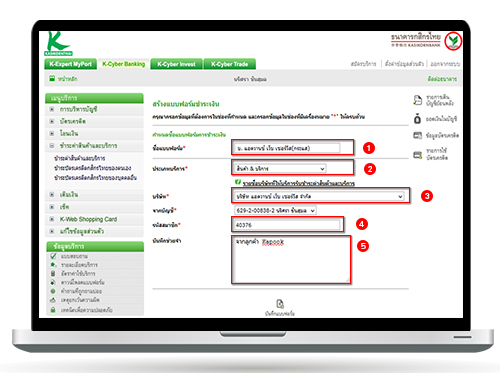Switch to the K-Expert MyPort tab

click(70, 64)
